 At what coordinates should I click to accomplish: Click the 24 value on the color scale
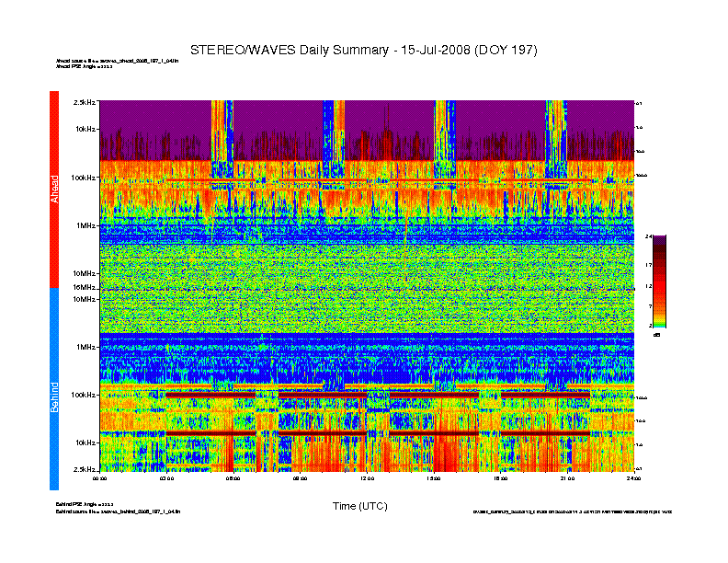(649, 237)
